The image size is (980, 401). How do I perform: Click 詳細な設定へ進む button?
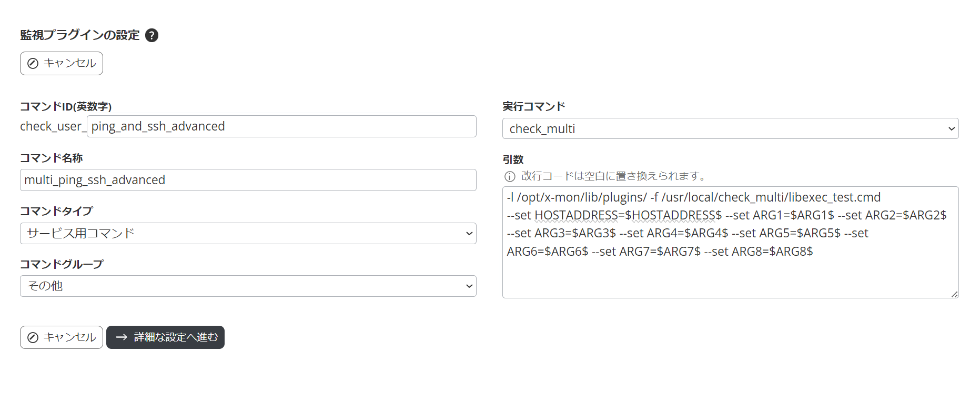coord(165,337)
